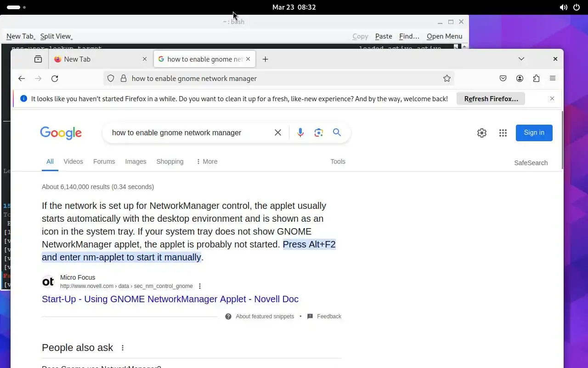Click the Google Sign in button
Image resolution: width=588 pixels, height=368 pixels.
[534, 133]
